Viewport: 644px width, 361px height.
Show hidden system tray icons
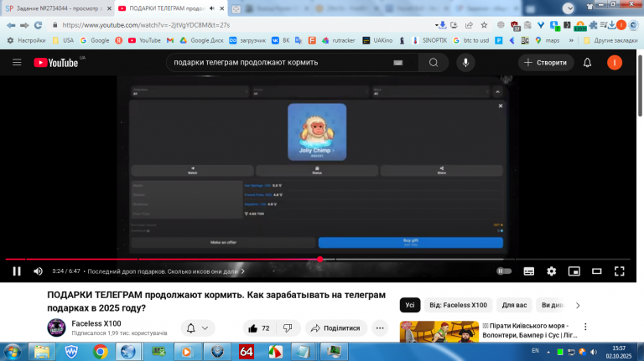(x=548, y=352)
